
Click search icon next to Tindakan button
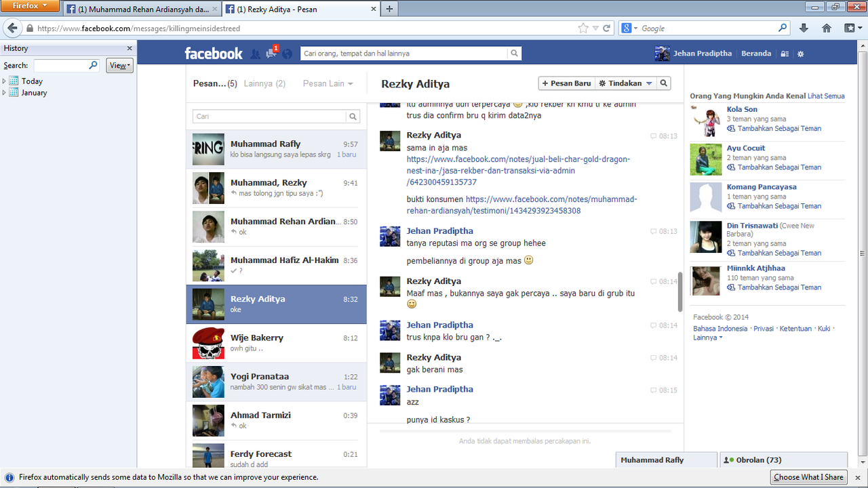point(664,83)
